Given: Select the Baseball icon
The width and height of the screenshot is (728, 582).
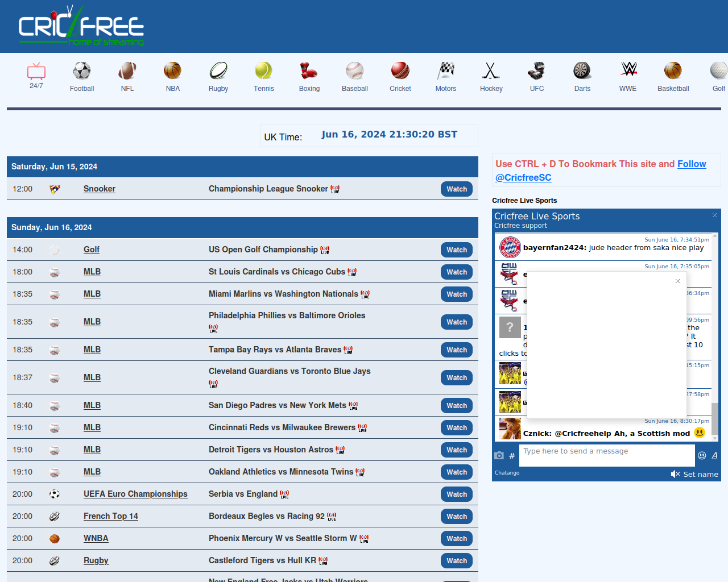Looking at the screenshot, I should 355,71.
